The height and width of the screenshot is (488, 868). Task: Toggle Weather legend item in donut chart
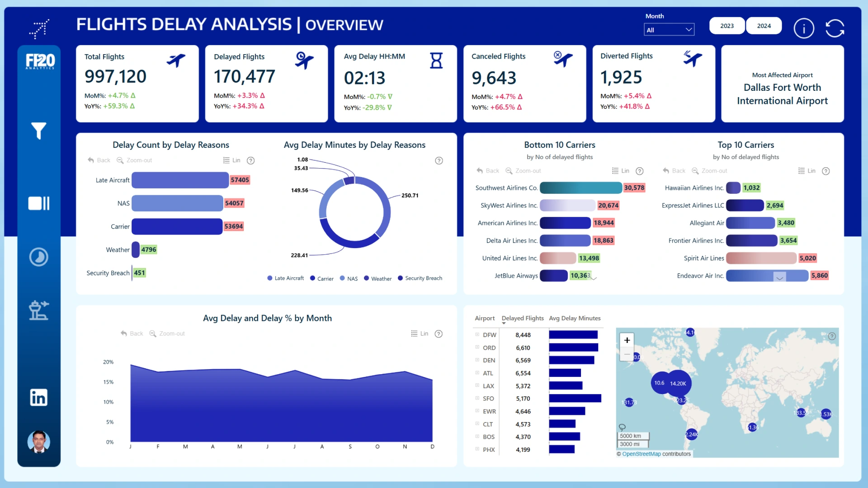pyautogui.click(x=378, y=279)
